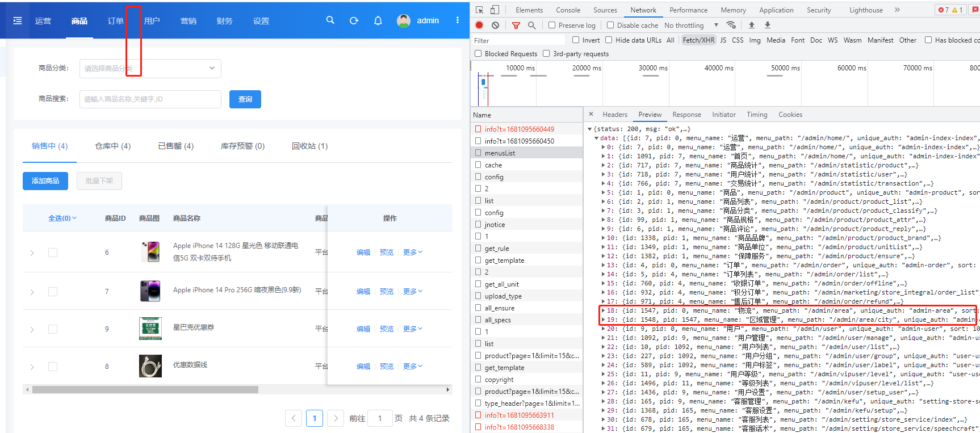The width and height of the screenshot is (980, 433).
Task: Stop recording network log
Action: click(x=479, y=25)
